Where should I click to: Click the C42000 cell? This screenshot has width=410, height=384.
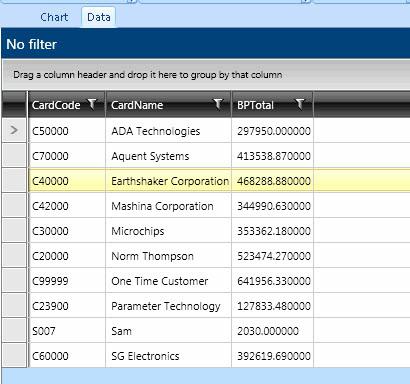pyautogui.click(x=67, y=206)
